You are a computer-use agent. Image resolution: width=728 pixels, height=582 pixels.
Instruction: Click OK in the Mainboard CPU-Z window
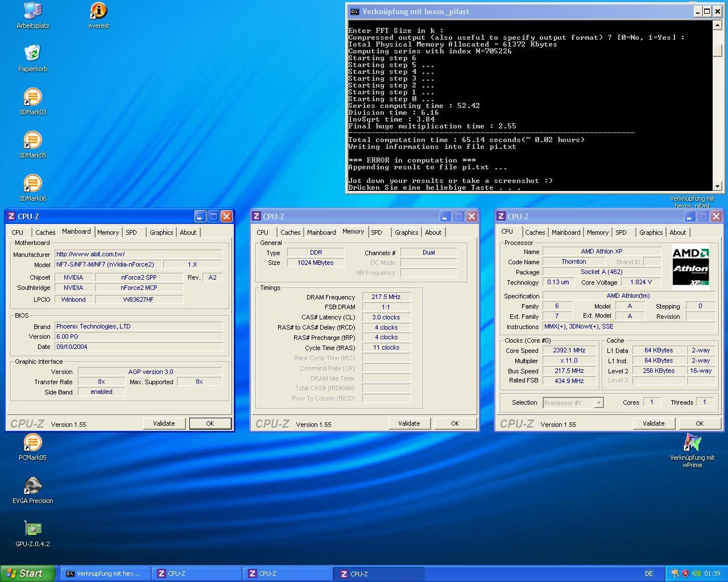(210, 423)
